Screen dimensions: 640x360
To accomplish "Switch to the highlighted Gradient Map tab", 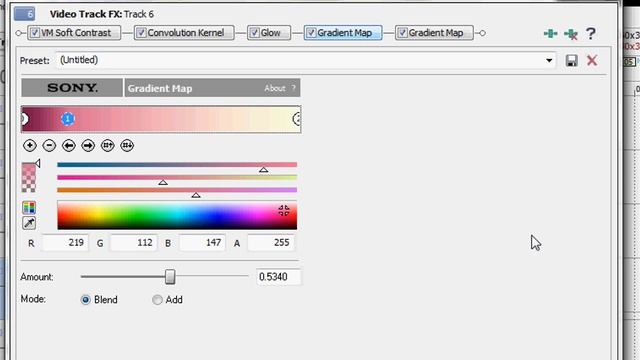I will point(343,33).
